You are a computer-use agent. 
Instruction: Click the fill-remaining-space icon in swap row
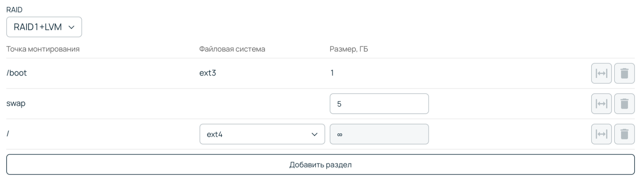601,104
